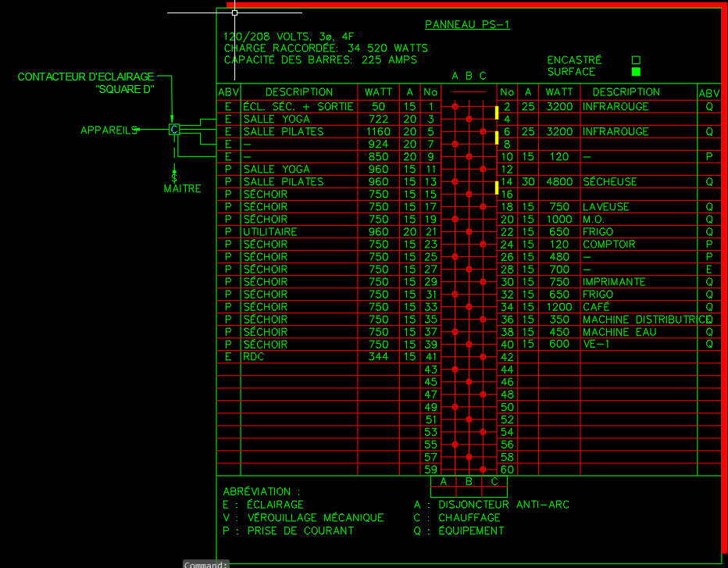Select the CONTACTEUR D'ECLAIRAGE label text
Image resolution: width=728 pixels, height=568 pixels.
point(86,77)
